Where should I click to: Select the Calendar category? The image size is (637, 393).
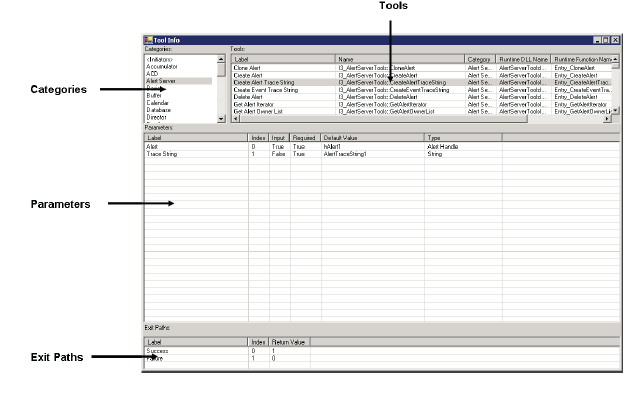click(x=158, y=103)
